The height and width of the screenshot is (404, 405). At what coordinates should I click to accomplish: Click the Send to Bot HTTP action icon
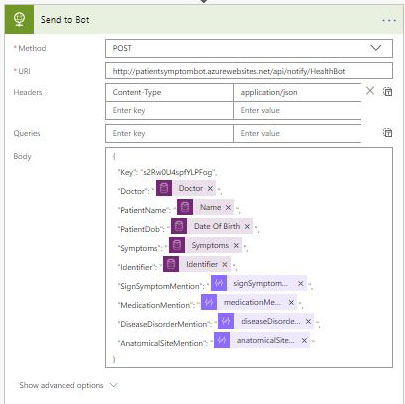pos(19,20)
